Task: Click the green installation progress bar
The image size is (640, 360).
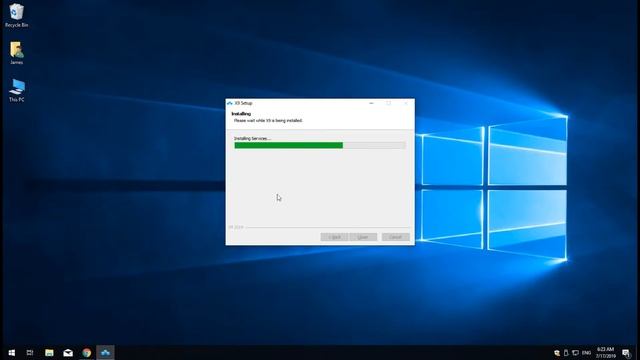Action: pyautogui.click(x=320, y=145)
